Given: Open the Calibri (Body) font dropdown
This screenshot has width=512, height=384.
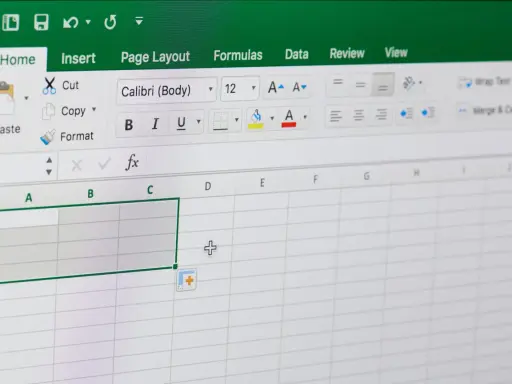Looking at the screenshot, I should pyautogui.click(x=211, y=89).
